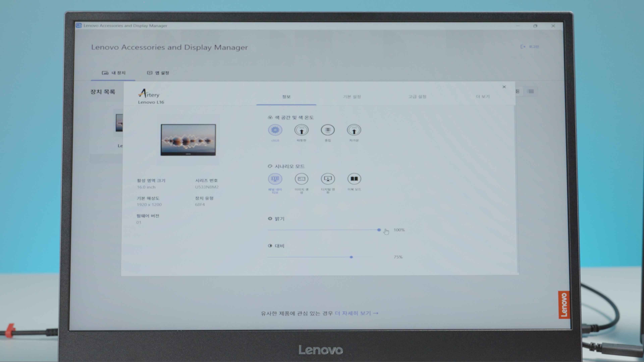This screenshot has height=362, width=644.
Task: Click the 기본 해상도 label
Action: (148, 198)
